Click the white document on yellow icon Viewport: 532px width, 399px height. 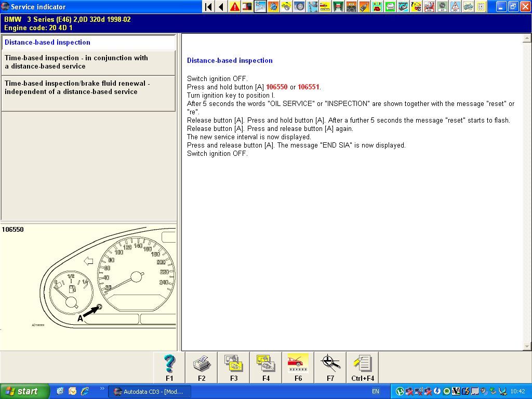481,6
